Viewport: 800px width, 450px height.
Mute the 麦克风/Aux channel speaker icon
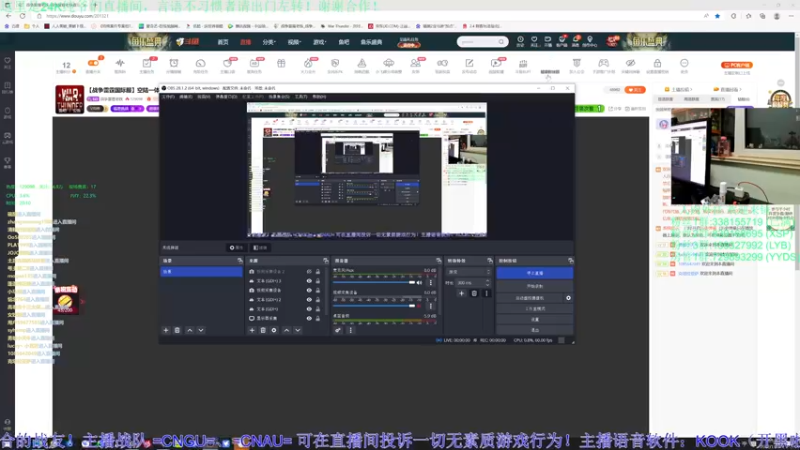click(419, 283)
